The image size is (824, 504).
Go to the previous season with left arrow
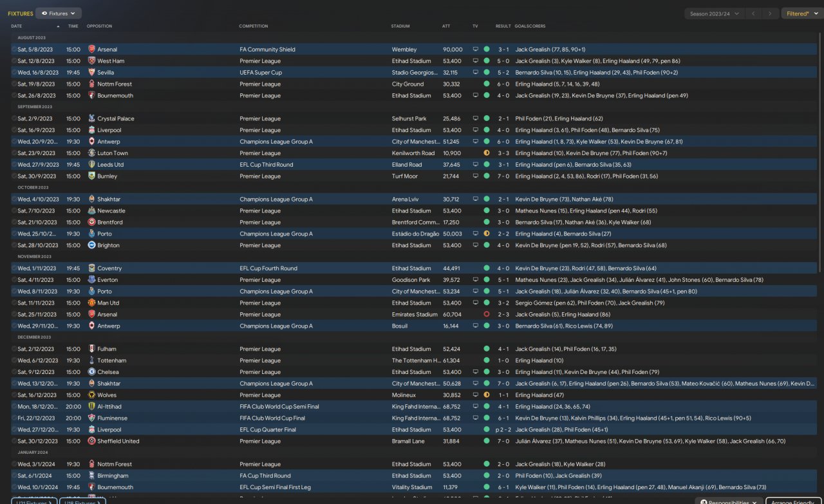[x=754, y=14]
